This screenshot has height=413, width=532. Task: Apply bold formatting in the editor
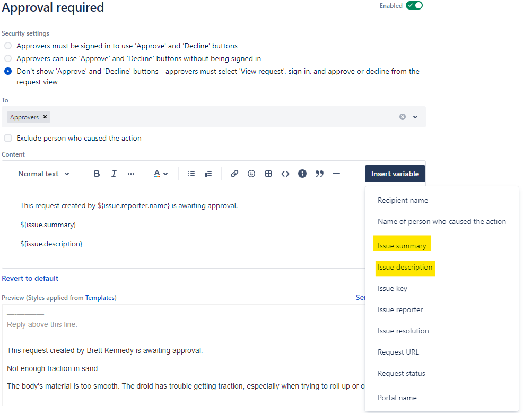97,174
